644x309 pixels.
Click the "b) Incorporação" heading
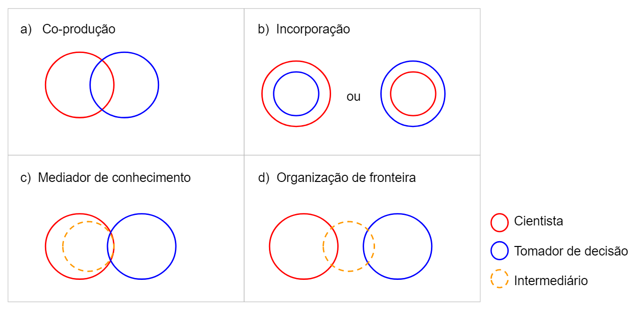(304, 29)
